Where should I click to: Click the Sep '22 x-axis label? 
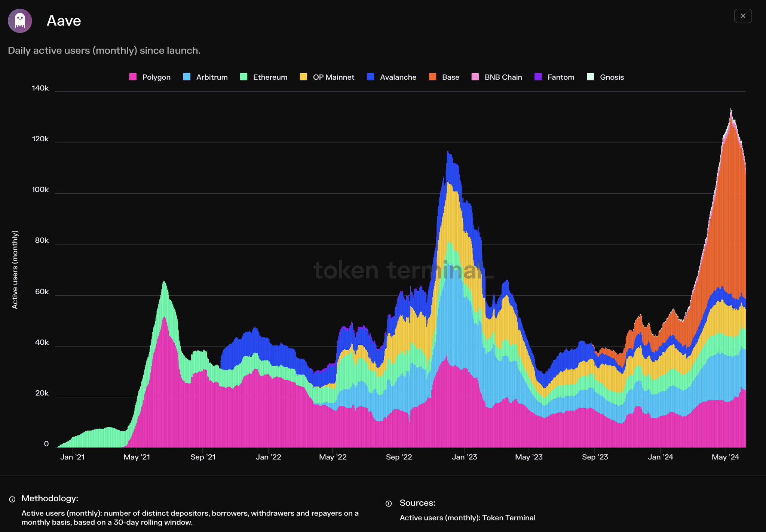[399, 457]
